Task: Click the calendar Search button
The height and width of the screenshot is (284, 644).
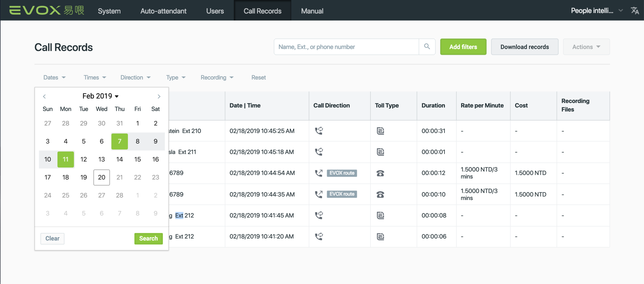Action: pos(148,238)
